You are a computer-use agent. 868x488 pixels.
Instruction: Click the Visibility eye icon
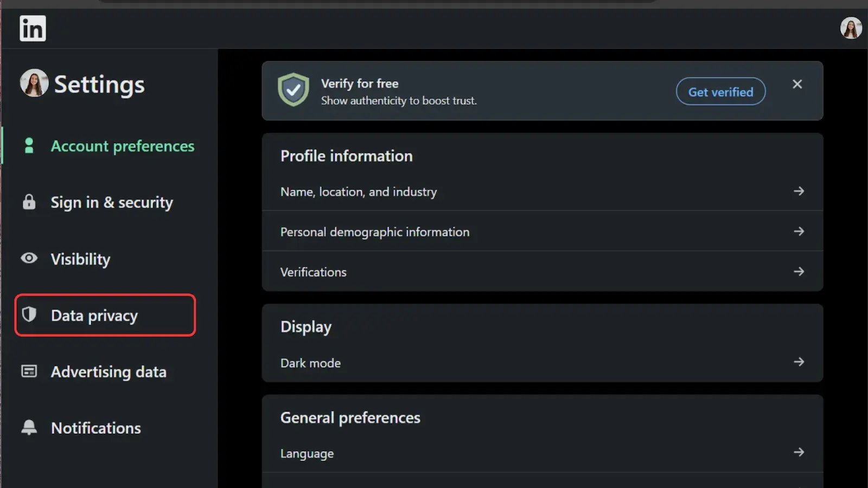29,259
